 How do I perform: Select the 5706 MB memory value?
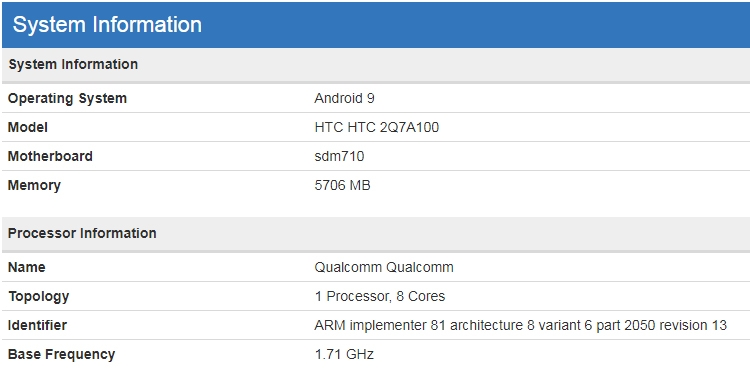342,186
